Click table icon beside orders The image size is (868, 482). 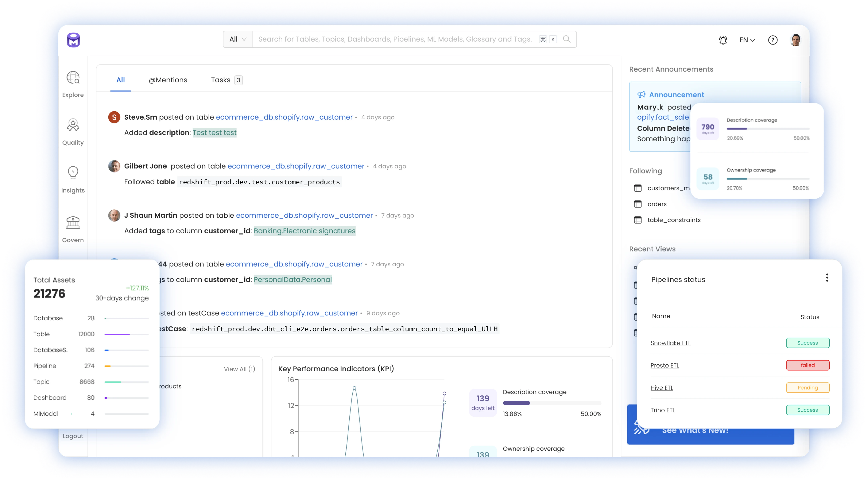pos(638,204)
